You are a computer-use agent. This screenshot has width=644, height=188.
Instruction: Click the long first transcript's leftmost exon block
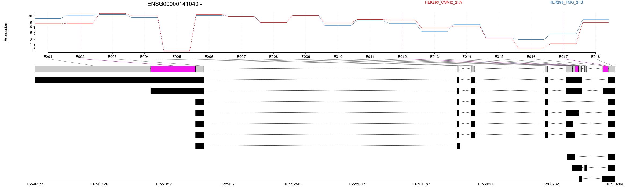pos(119,80)
